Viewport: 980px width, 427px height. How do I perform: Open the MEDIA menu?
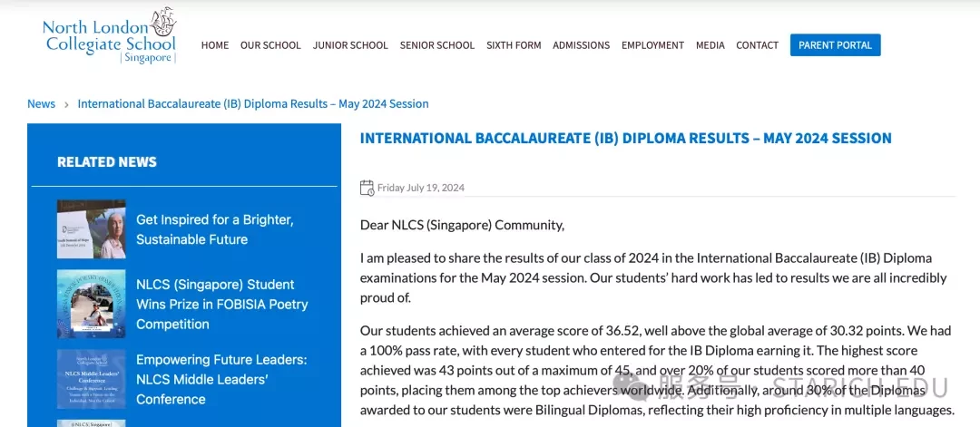(710, 45)
